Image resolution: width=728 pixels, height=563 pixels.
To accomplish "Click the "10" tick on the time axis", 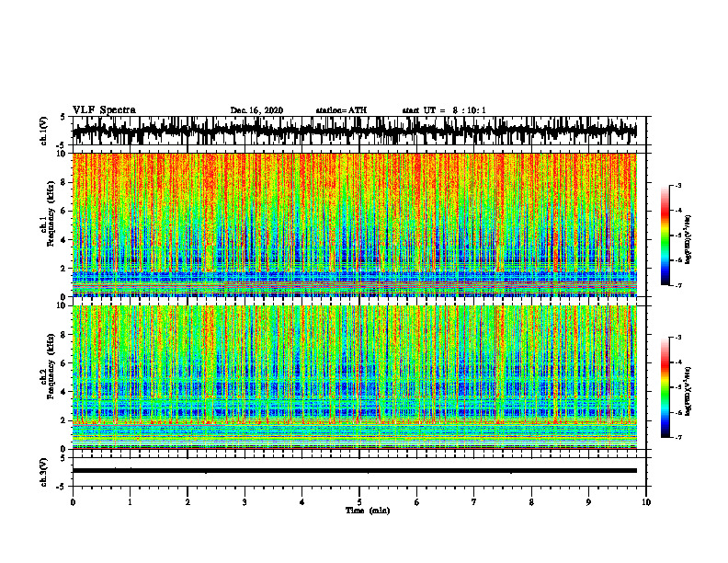I will (646, 502).
